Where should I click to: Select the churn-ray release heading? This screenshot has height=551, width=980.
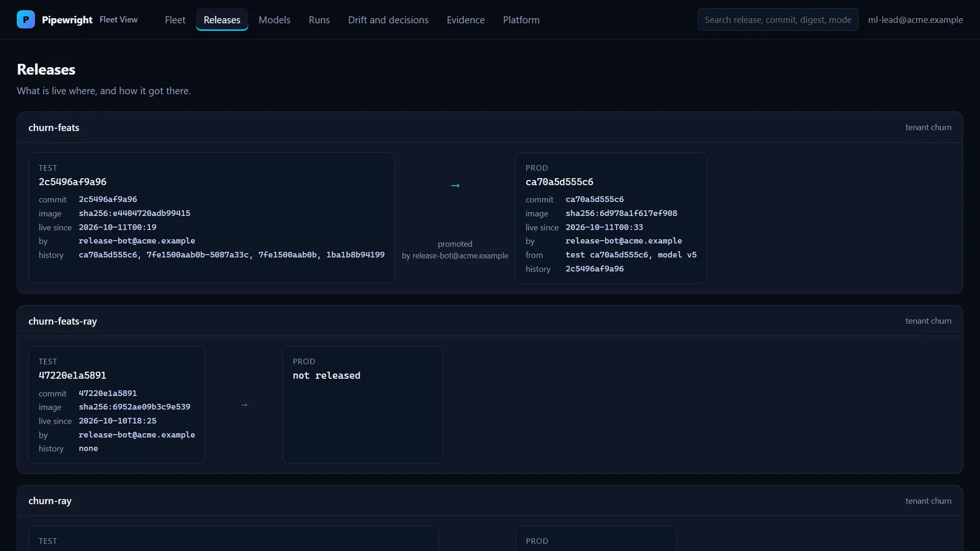tap(50, 501)
